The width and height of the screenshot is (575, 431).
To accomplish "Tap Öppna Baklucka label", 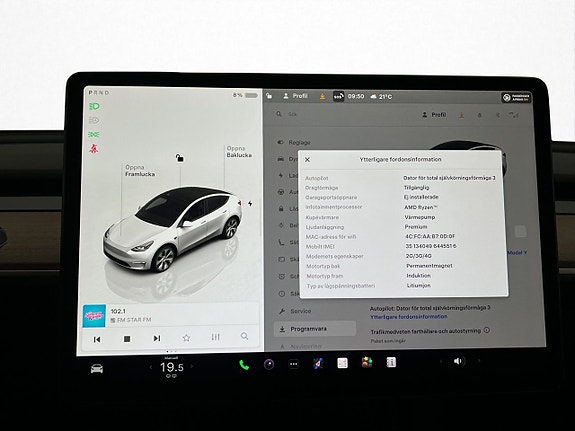I will 239,151.
